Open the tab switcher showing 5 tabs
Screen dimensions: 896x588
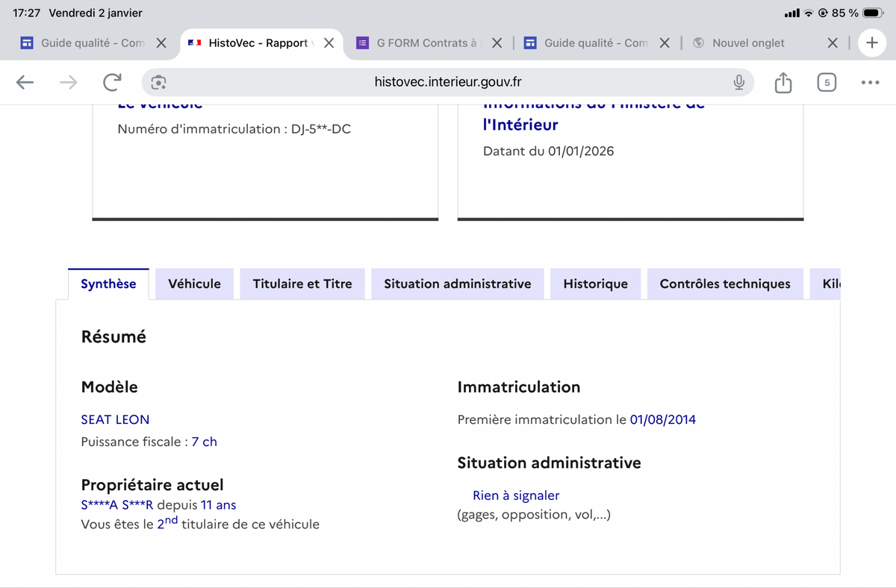pyautogui.click(x=826, y=83)
